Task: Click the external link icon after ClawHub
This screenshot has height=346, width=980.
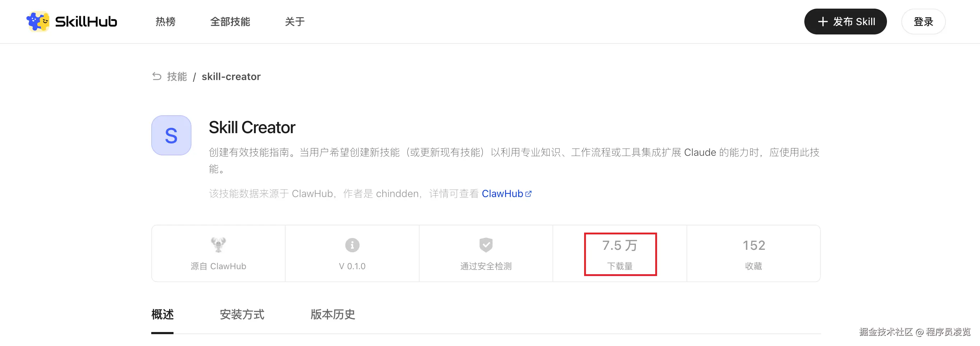Action: pyautogui.click(x=528, y=194)
